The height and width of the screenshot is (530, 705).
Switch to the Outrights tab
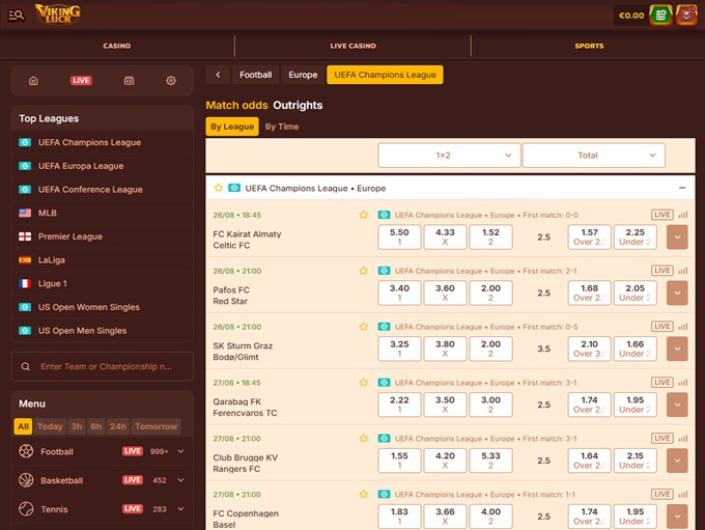click(x=298, y=105)
